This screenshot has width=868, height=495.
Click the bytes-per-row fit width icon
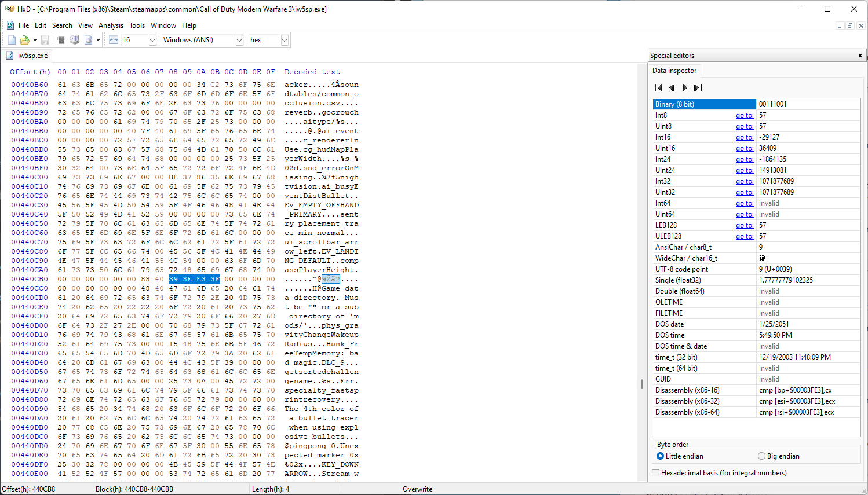(114, 40)
